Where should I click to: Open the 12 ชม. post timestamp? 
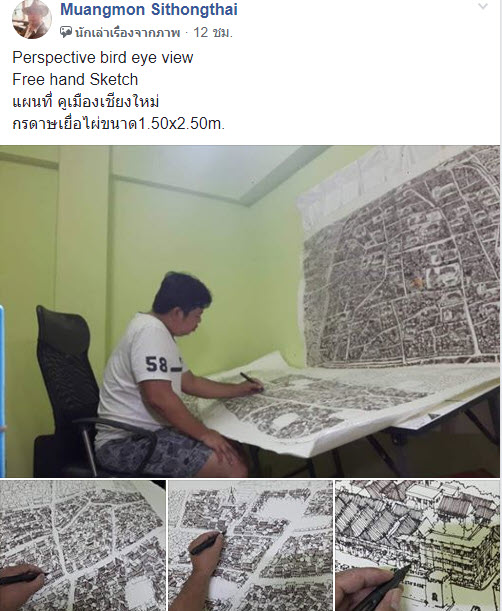(x=213, y=32)
